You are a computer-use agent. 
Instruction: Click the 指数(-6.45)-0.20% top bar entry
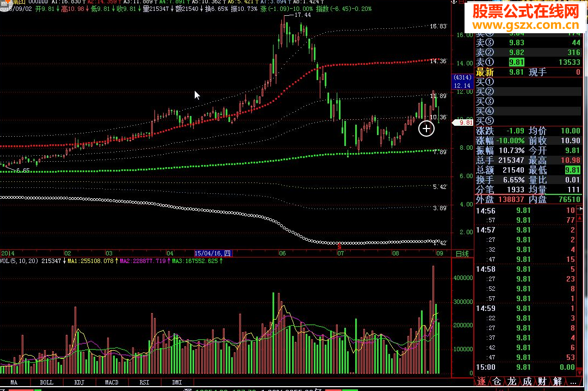click(344, 9)
